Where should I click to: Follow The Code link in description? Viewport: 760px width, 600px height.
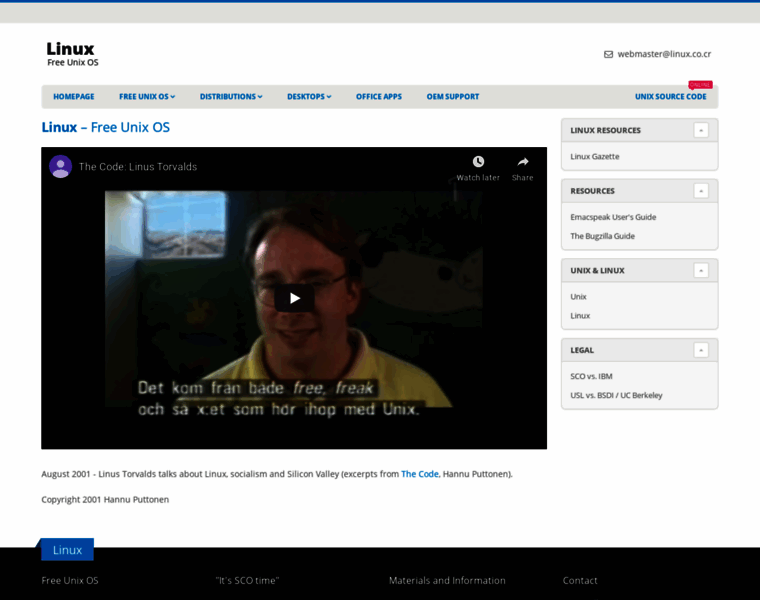420,474
